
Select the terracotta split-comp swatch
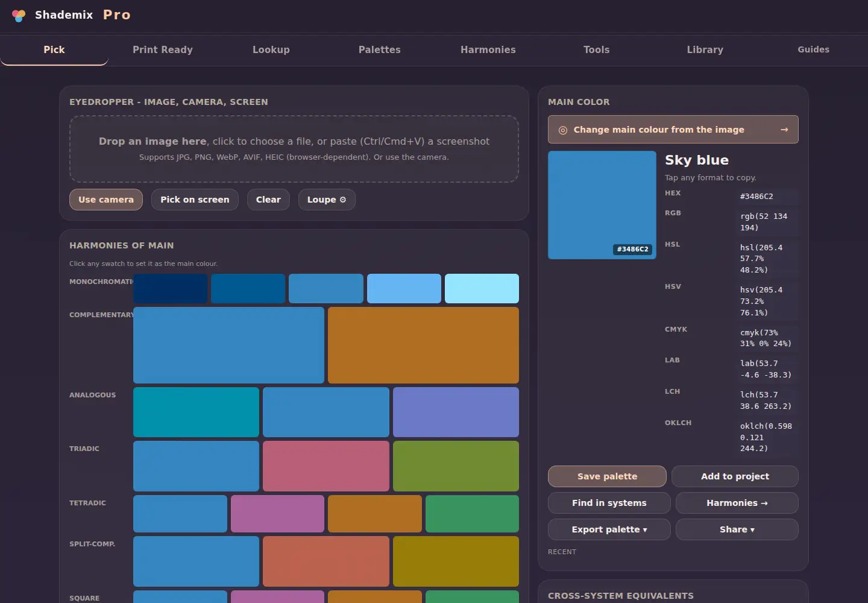pos(326,561)
